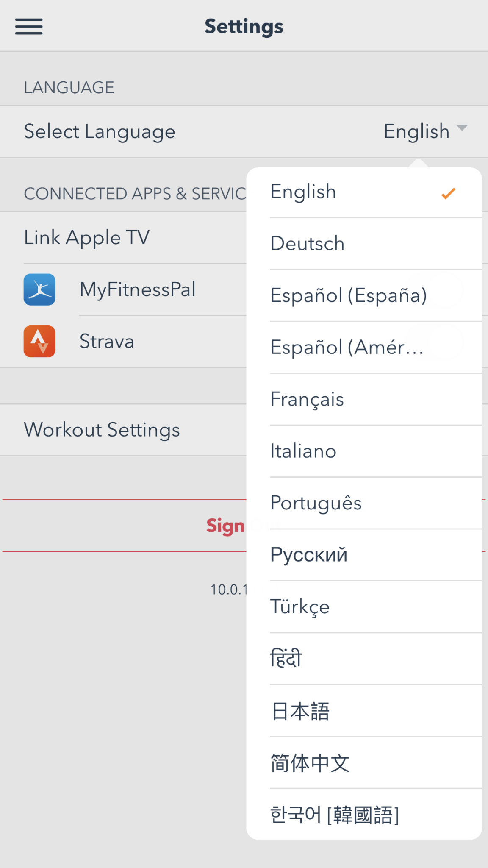This screenshot has height=868, width=488.
Task: Switch language to Italiano
Action: point(303,451)
